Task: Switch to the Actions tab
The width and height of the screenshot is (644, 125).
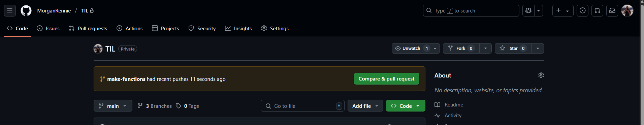Action: (130, 28)
